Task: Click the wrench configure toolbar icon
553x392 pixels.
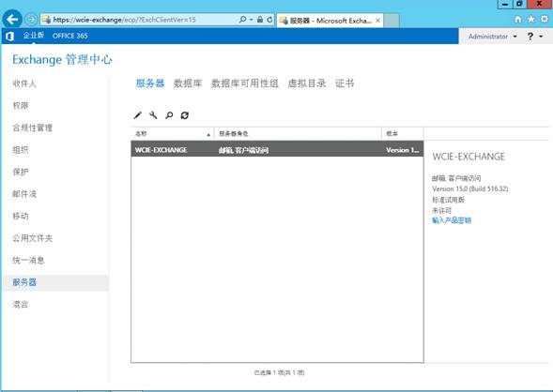Action: 153,115
